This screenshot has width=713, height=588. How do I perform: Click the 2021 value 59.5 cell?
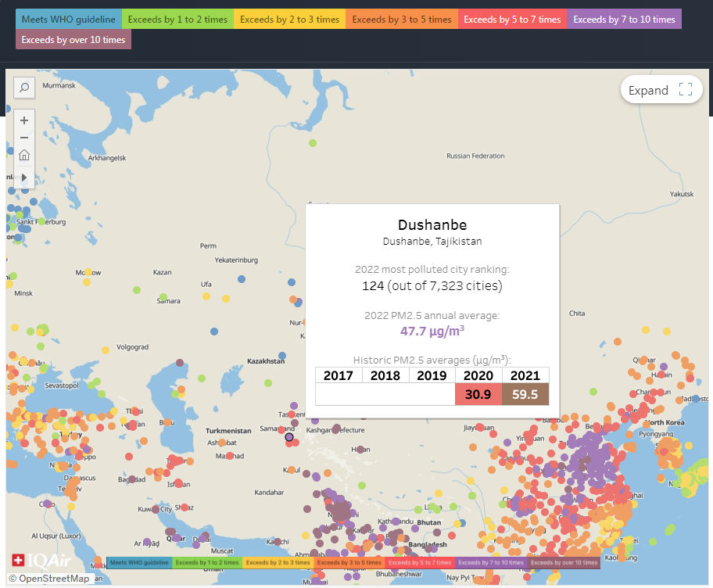[x=525, y=394]
